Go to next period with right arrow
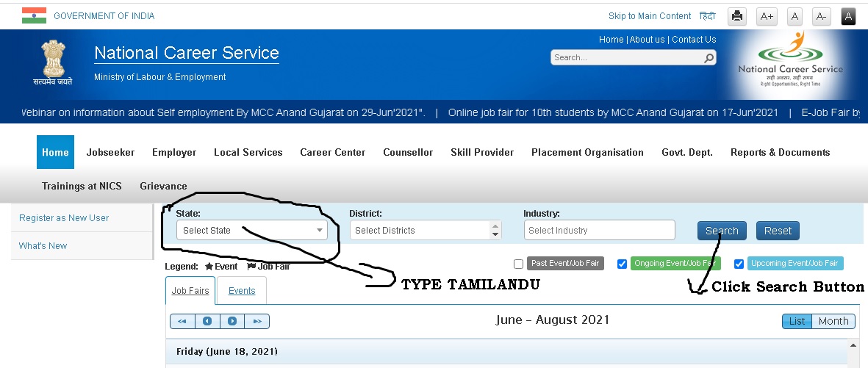Viewport: 868px width, 368px height. (x=232, y=321)
